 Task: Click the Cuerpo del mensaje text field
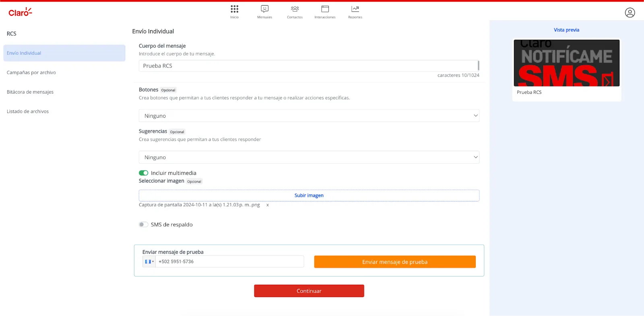[x=308, y=66]
